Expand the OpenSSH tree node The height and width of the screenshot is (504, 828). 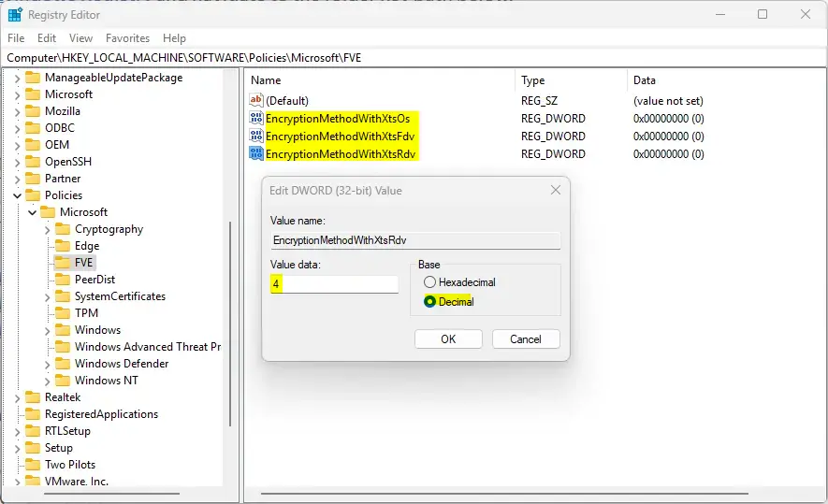click(17, 163)
